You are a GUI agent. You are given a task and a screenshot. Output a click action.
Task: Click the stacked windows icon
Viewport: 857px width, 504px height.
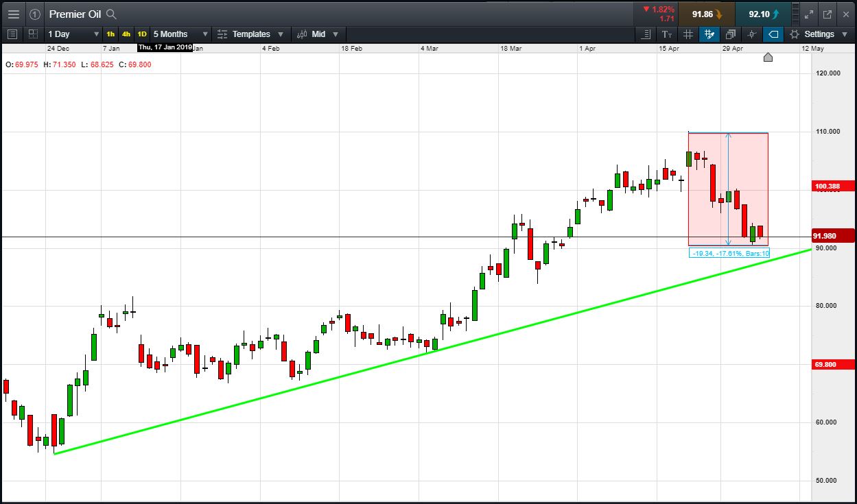tap(731, 34)
